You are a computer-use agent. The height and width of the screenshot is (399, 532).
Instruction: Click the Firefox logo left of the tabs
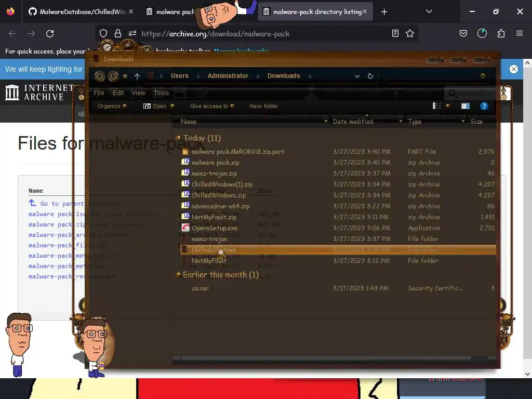point(10,11)
